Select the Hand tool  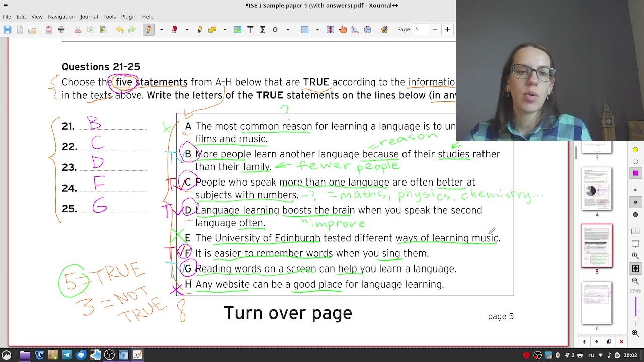tap(343, 30)
